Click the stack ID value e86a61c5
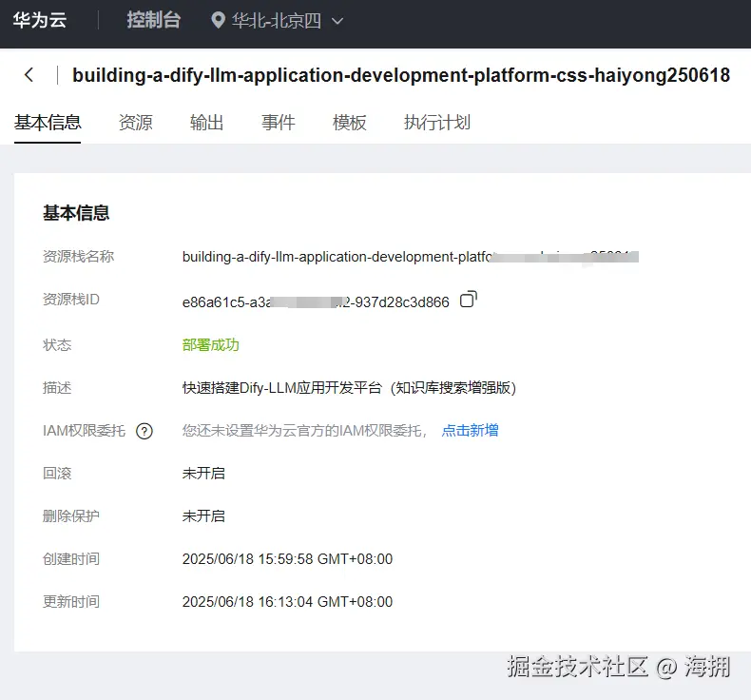751x700 pixels. tap(316, 302)
